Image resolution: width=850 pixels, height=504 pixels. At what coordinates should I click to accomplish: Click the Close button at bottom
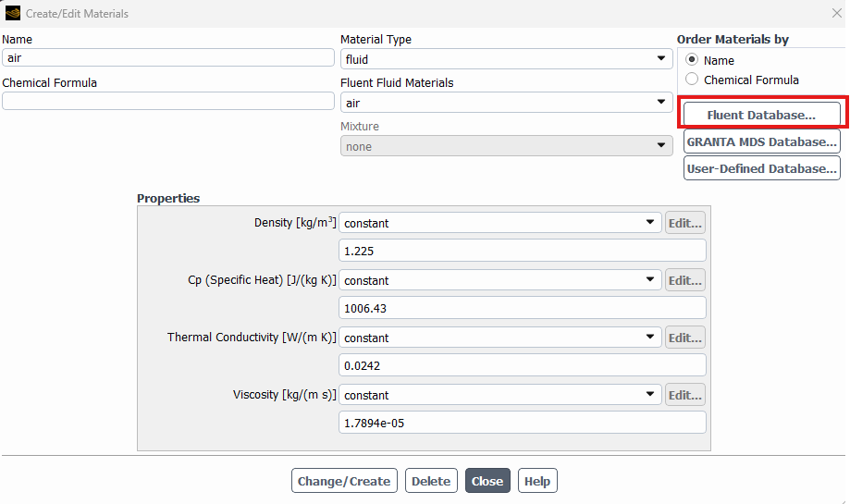coord(487,481)
